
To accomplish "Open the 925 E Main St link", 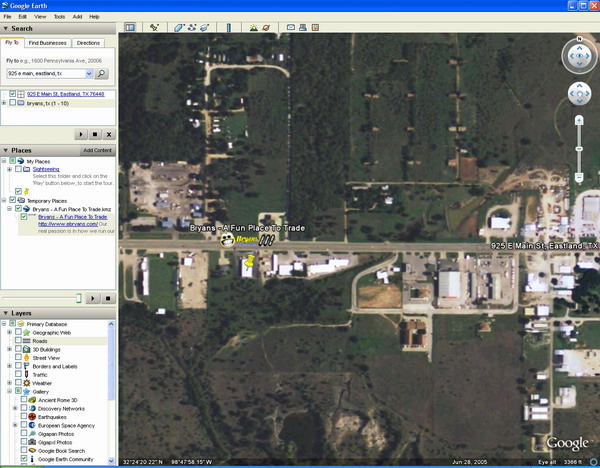I will [65, 94].
